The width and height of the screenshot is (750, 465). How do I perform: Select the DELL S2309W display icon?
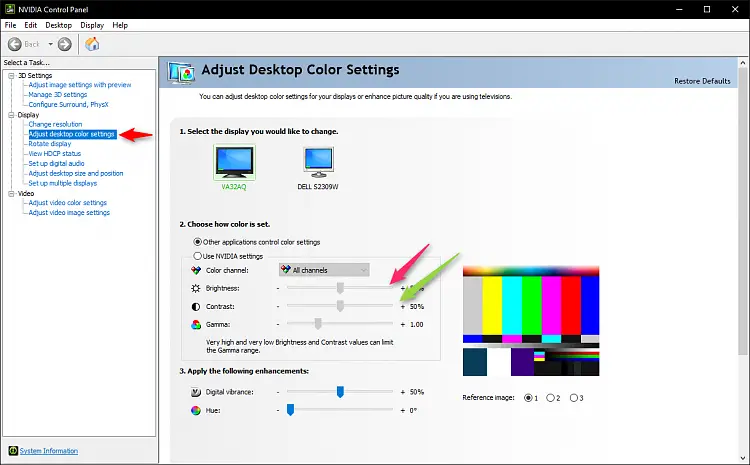click(x=318, y=162)
